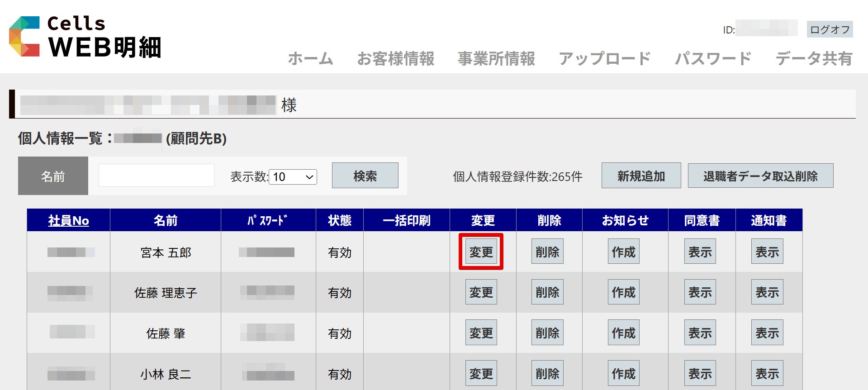Go to お客様情報 page

395,59
